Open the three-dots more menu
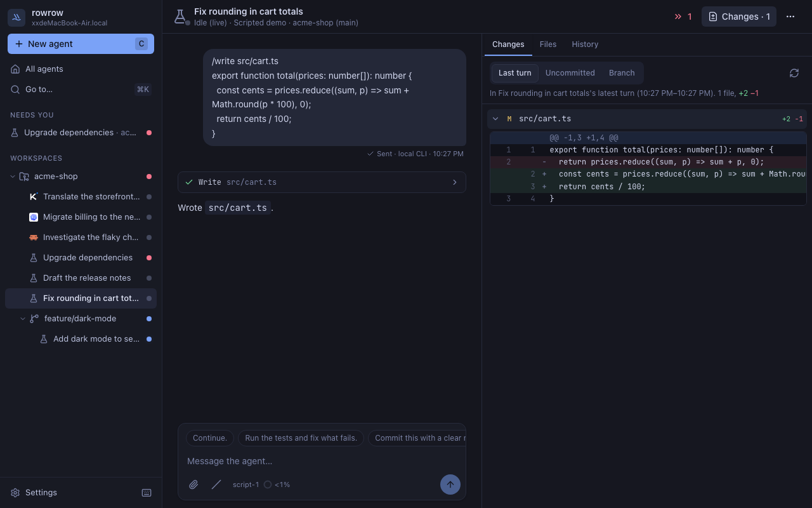Viewport: 812px width, 508px height. [790, 17]
